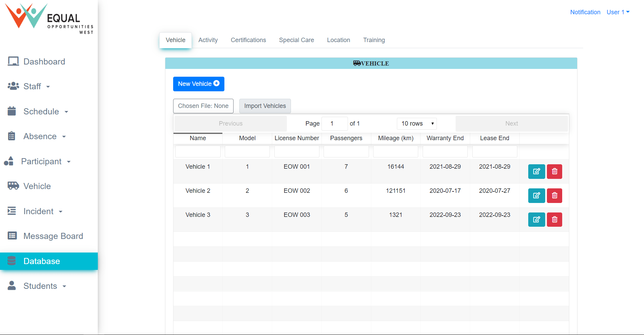Switch to the Certifications tab
Viewport: 644px width, 335px height.
[x=248, y=40]
